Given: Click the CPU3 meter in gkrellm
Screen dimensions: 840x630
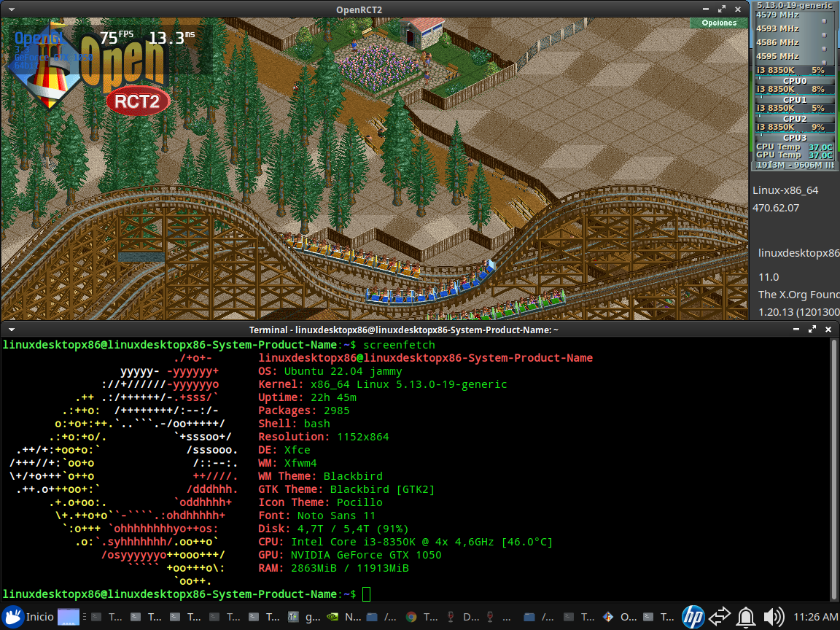Looking at the screenshot, I should 795,138.
